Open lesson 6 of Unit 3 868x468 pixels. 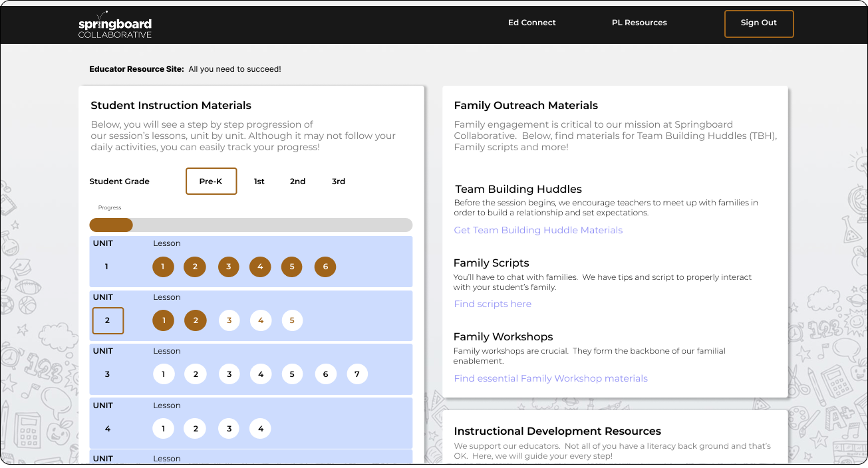[325, 374]
